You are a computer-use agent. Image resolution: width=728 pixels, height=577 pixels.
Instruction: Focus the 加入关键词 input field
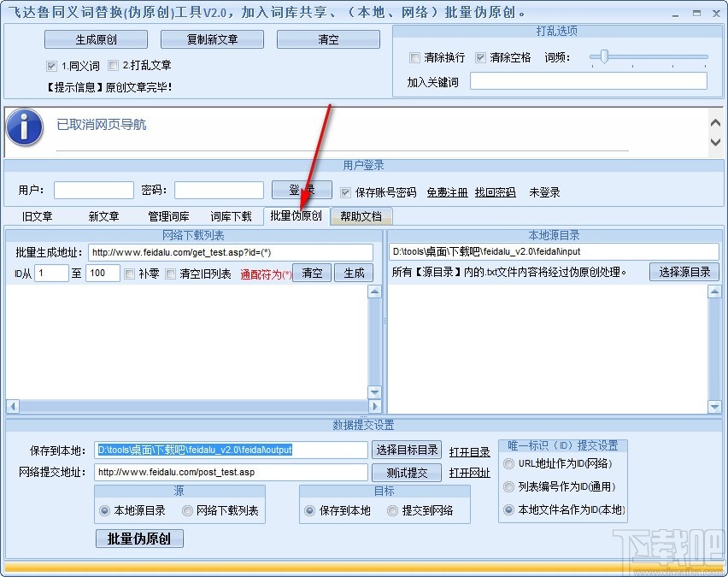tap(588, 81)
